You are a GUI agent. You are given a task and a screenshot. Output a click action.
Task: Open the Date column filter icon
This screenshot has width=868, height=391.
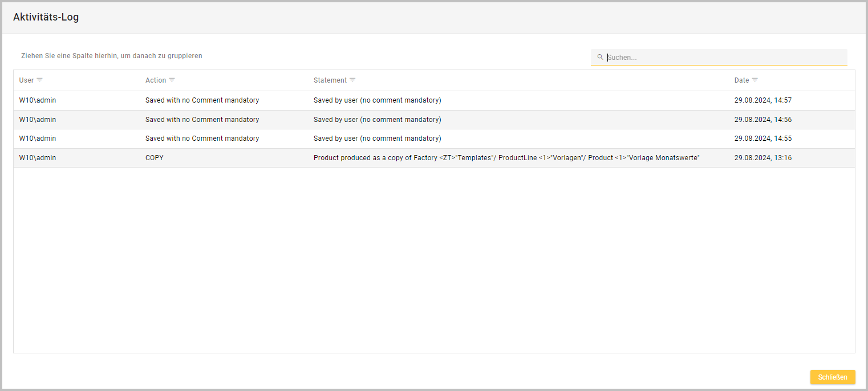(755, 80)
